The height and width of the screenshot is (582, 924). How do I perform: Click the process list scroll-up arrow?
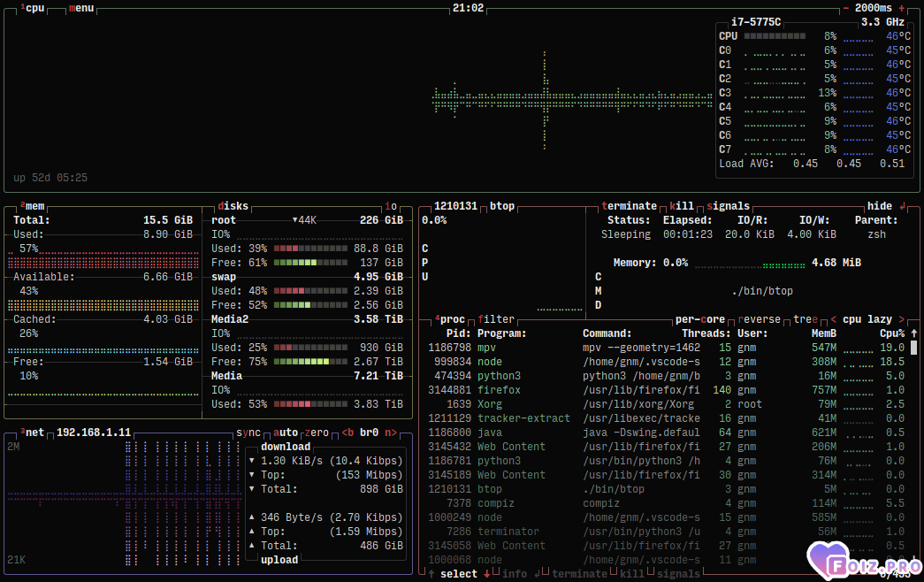tap(914, 333)
